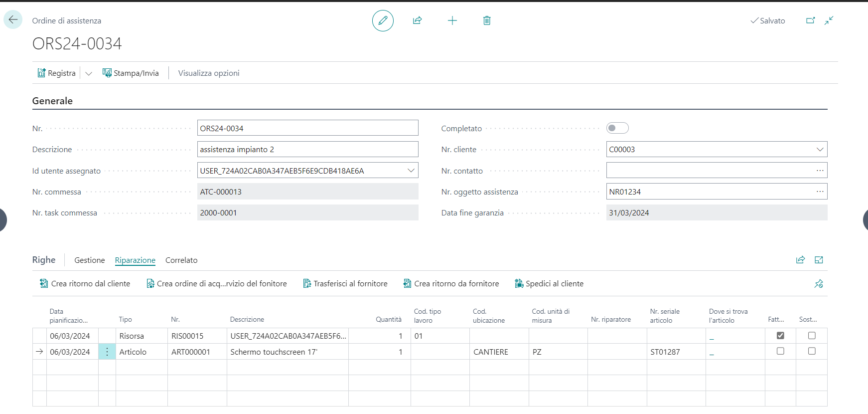Click the Righe section label
Screen dimensions: 868x414
tap(44, 260)
